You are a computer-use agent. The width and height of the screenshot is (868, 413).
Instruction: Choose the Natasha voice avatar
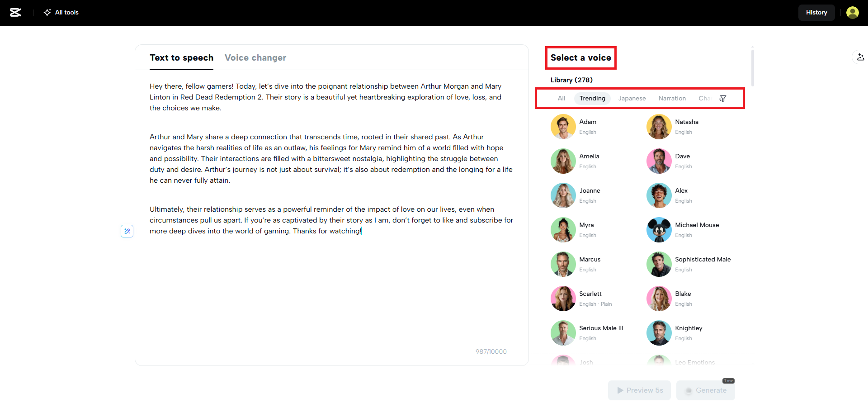(x=659, y=127)
